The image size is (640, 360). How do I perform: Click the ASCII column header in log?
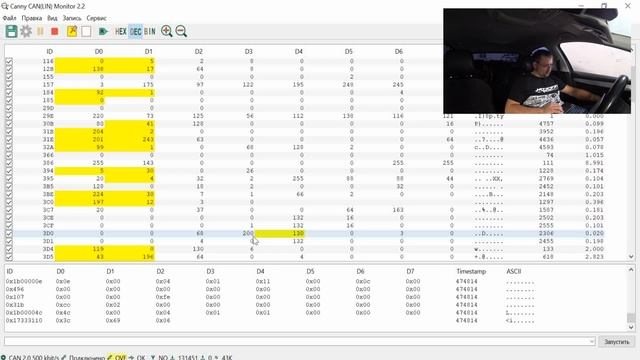pos(514,271)
